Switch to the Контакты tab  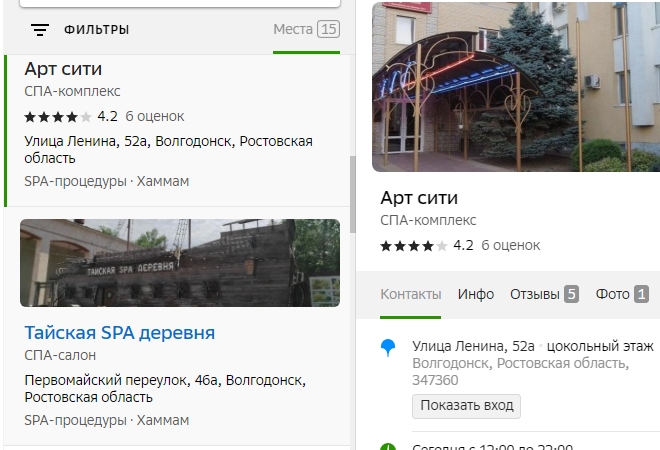click(410, 294)
